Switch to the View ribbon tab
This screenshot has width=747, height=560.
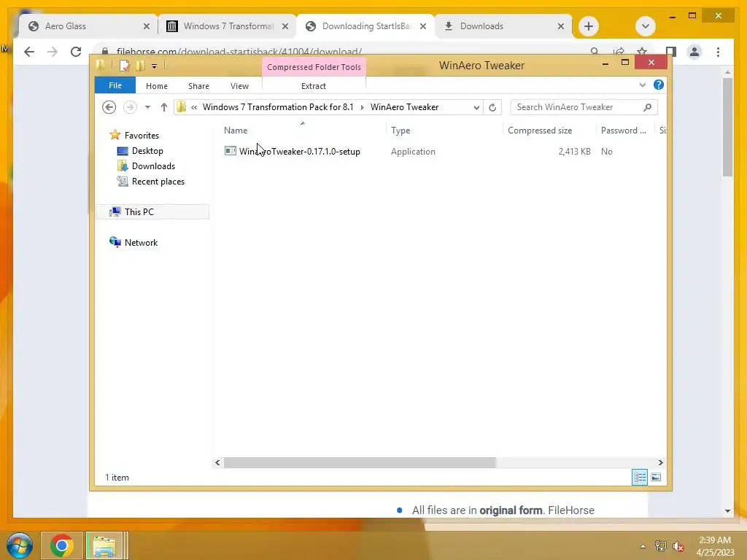pos(239,86)
